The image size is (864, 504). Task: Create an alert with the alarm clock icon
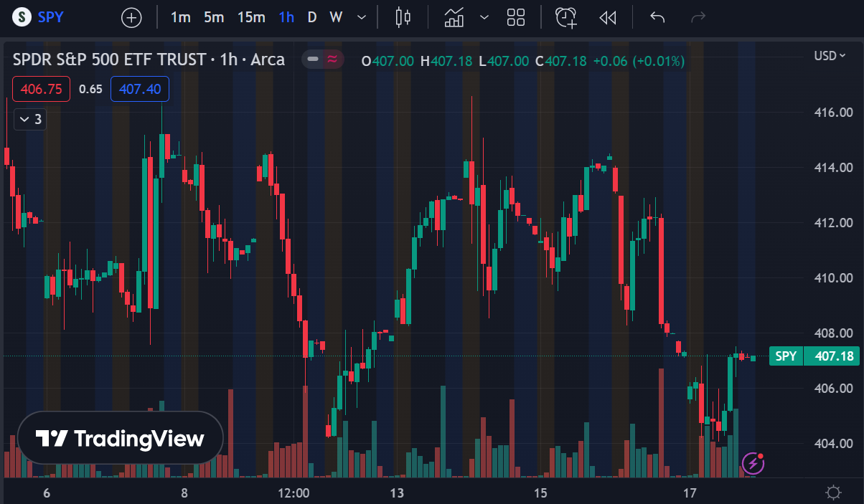click(566, 17)
